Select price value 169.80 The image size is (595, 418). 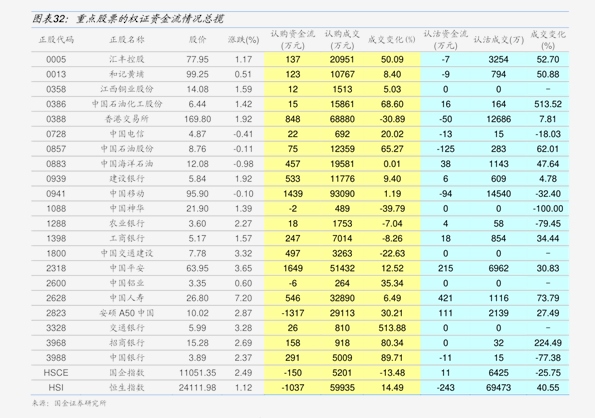(198, 119)
